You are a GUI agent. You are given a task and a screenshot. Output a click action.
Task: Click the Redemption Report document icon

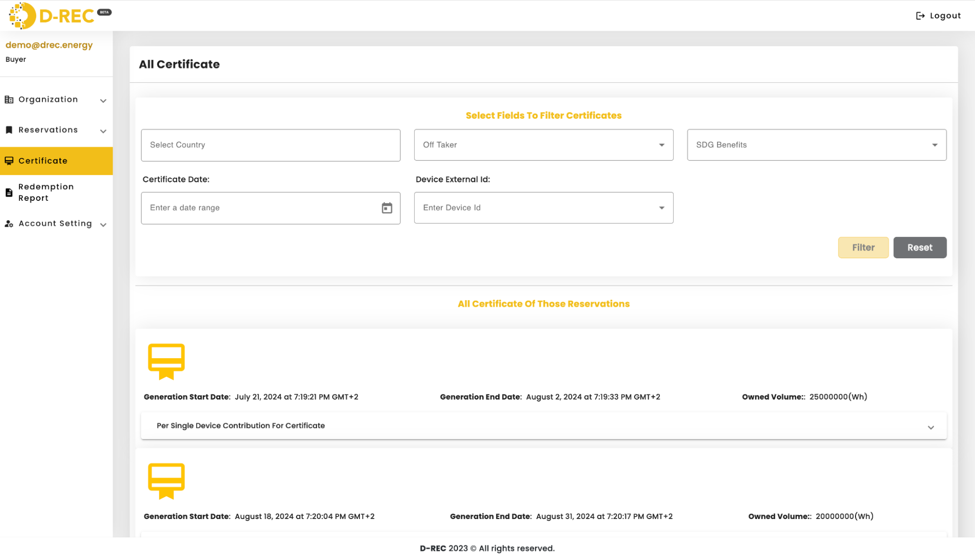(x=9, y=193)
